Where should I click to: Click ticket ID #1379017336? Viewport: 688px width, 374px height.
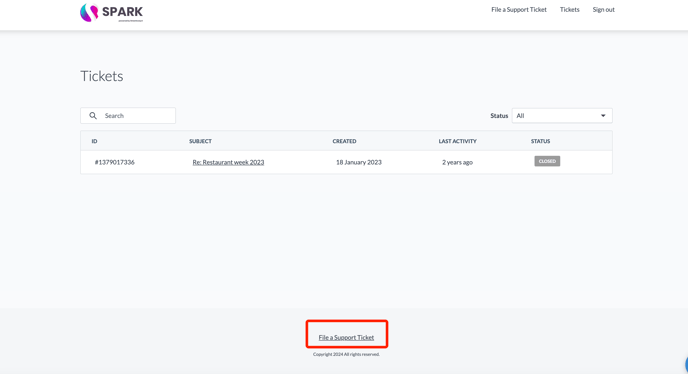(115, 162)
